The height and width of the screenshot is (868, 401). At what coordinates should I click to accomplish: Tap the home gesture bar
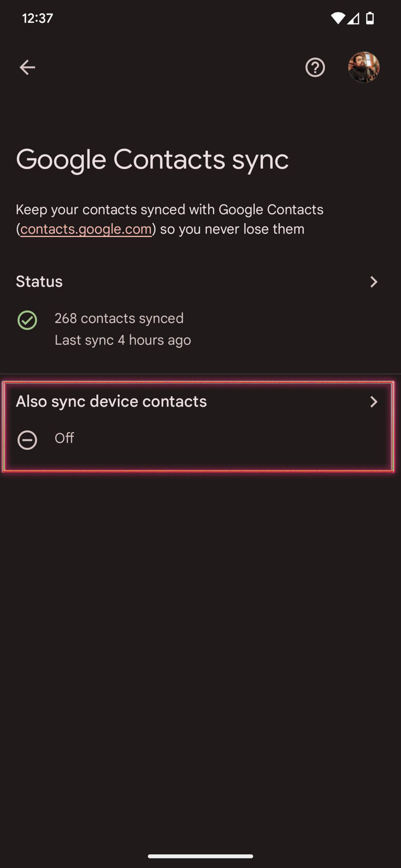pos(200,856)
